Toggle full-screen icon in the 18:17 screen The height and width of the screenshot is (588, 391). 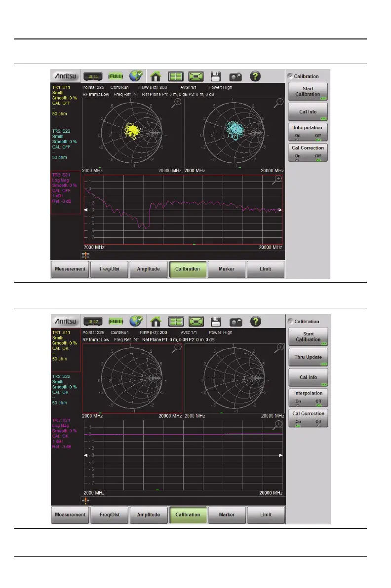196,322
